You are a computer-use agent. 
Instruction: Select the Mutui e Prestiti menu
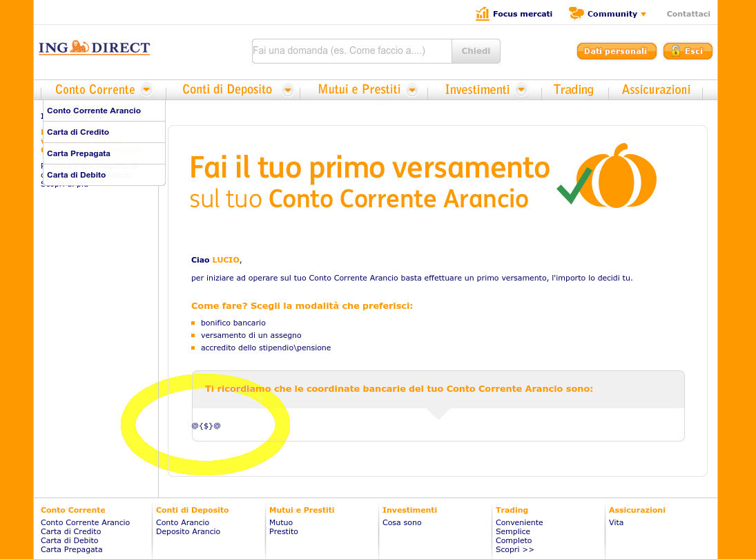point(359,90)
